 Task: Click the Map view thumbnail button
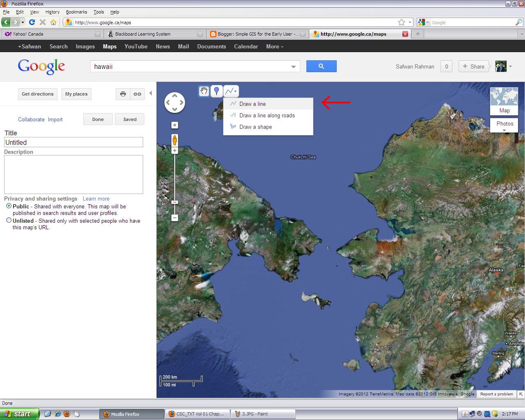tap(504, 100)
